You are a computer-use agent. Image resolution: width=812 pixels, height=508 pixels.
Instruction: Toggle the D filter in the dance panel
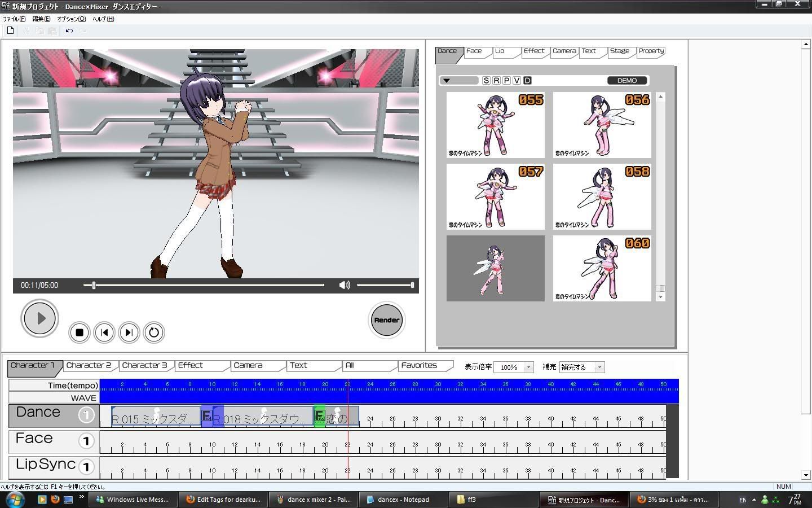point(527,81)
